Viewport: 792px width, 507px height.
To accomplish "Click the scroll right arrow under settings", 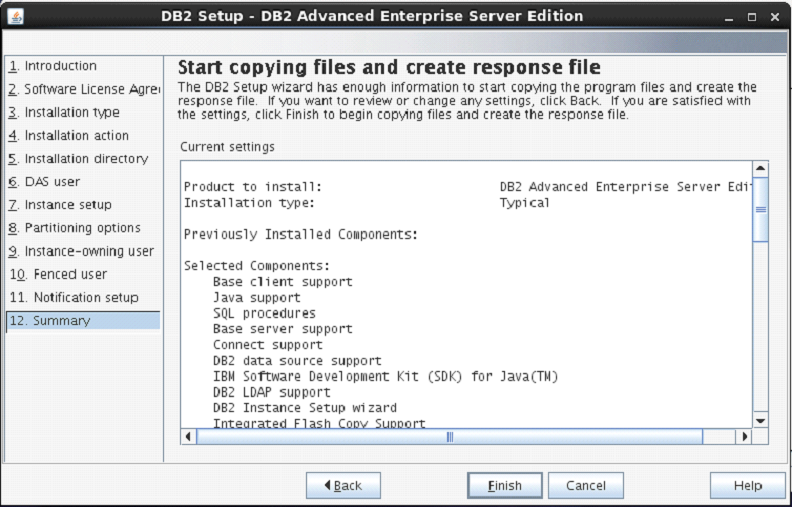I will (743, 437).
